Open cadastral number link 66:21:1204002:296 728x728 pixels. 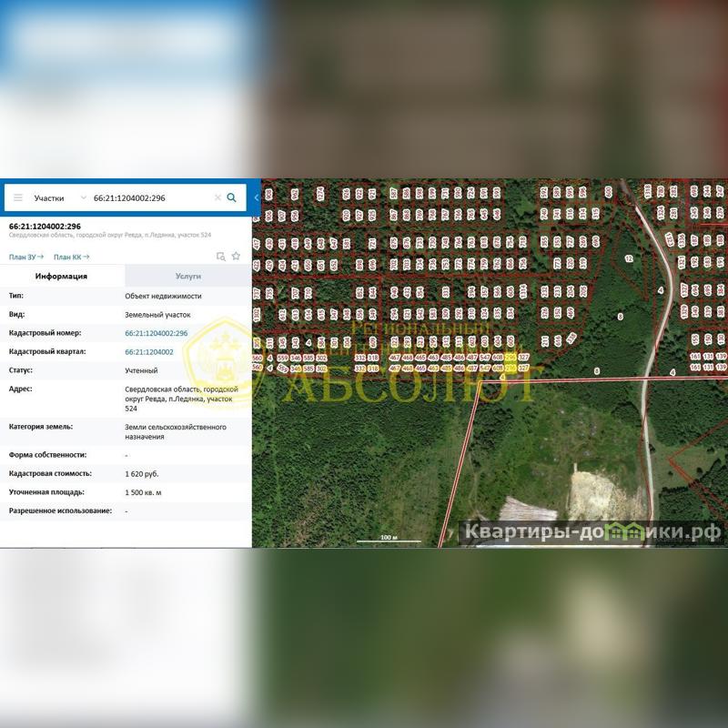157,333
